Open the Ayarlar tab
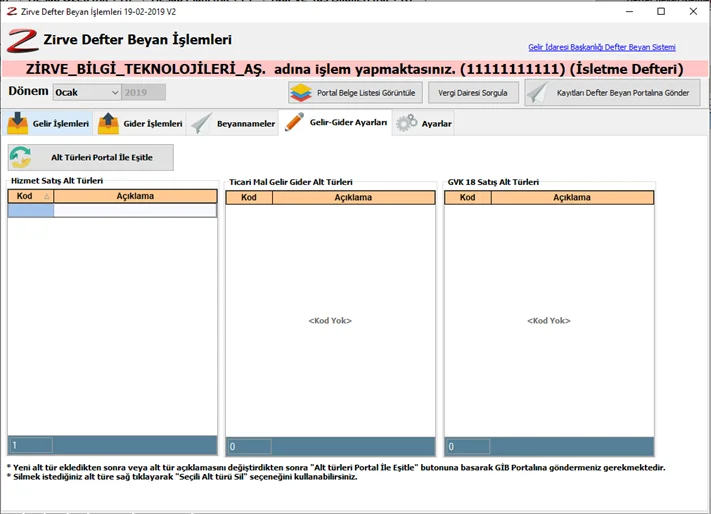Image resolution: width=711 pixels, height=514 pixels. (424, 123)
